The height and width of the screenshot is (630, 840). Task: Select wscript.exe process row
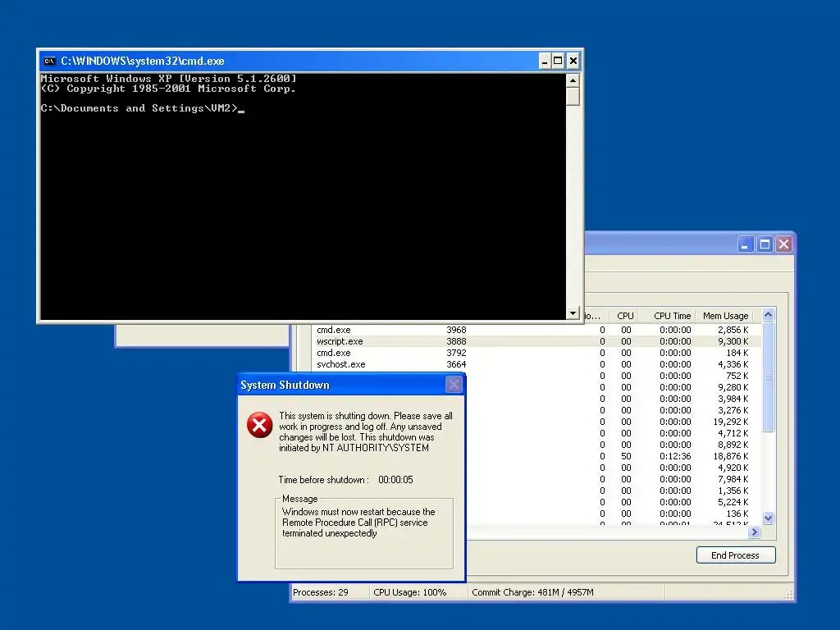point(536,341)
